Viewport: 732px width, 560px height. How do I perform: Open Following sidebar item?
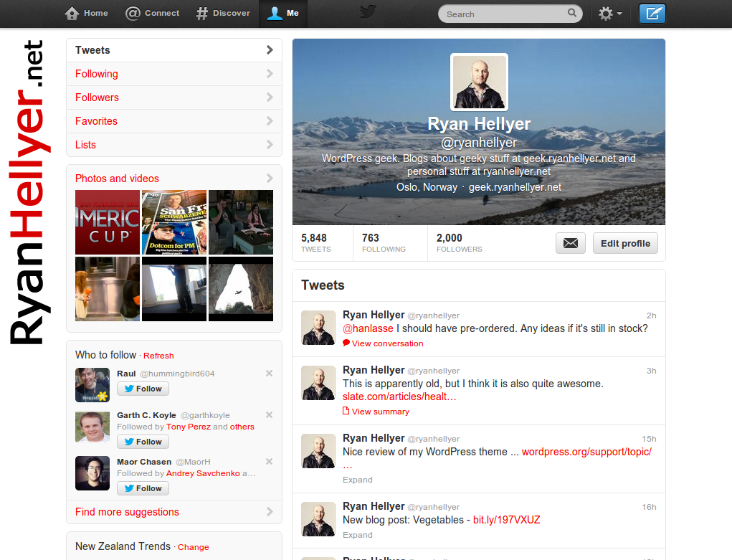pos(174,74)
